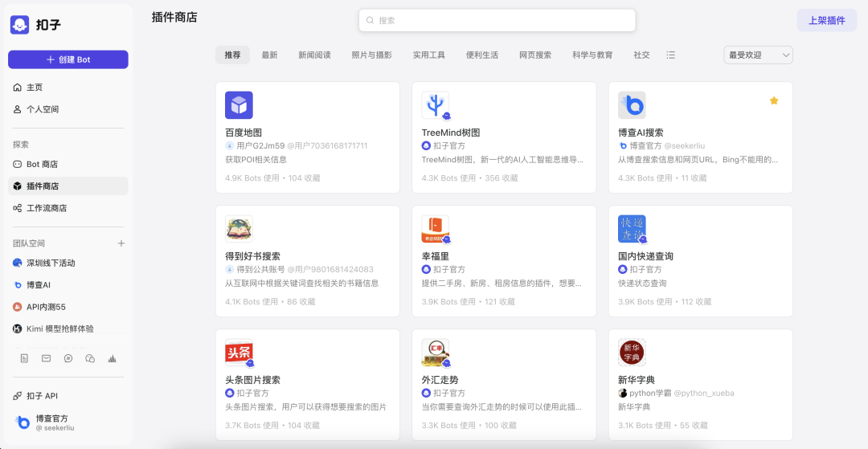Click author 用户G2Jm59 on 百度地图 card
The image size is (868, 449).
pyautogui.click(x=260, y=146)
